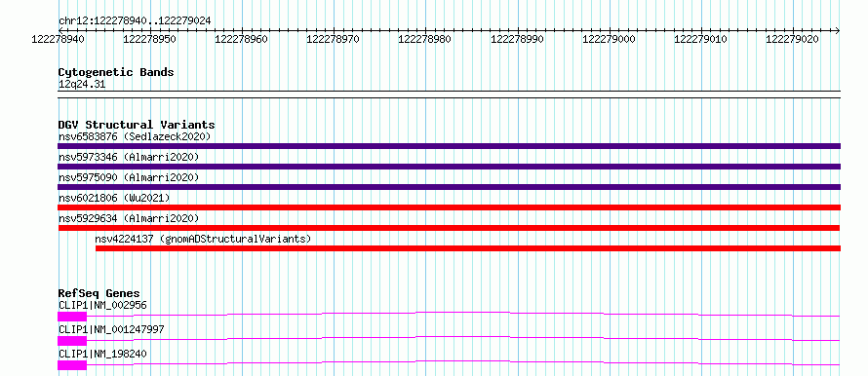Click ruler position 122278960

(x=241, y=39)
